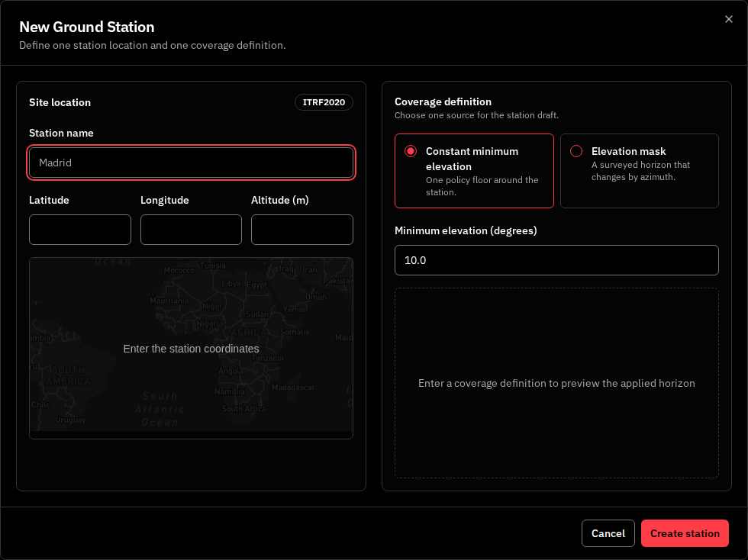Click the 'Longitude' label
The width and height of the screenshot is (748, 560).
click(165, 201)
